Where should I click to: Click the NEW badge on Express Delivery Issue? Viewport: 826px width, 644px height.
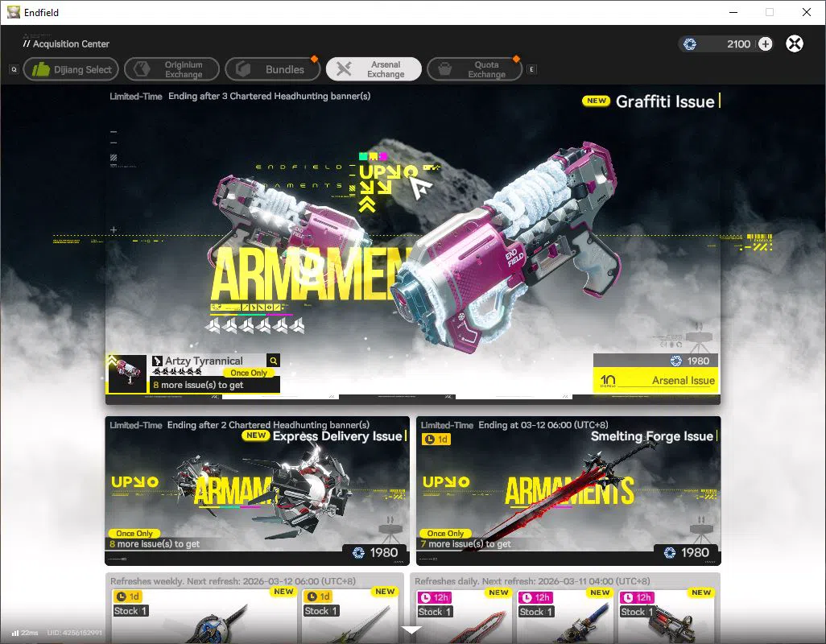pyautogui.click(x=256, y=436)
